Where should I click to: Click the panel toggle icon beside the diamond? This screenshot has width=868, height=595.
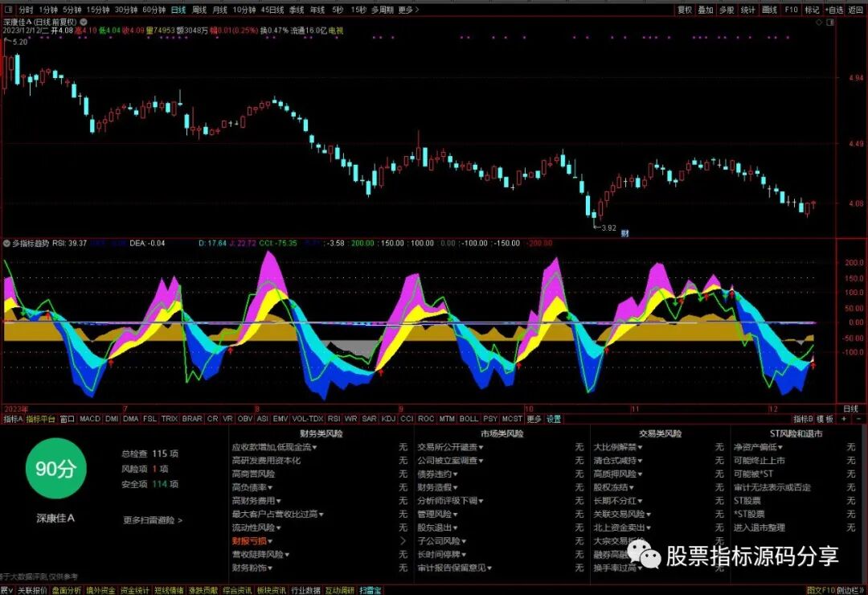point(829,23)
